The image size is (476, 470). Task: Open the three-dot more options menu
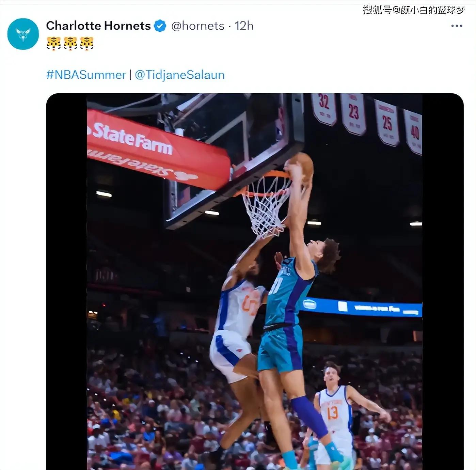click(x=457, y=26)
